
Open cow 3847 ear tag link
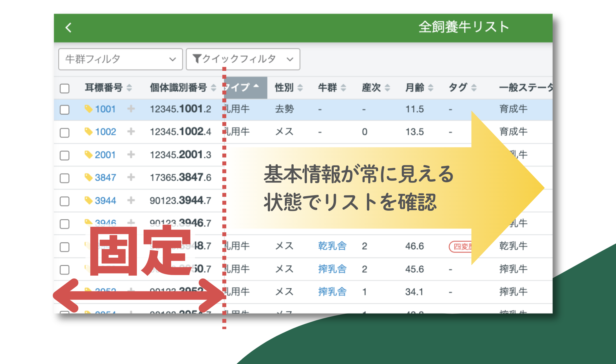[105, 177]
